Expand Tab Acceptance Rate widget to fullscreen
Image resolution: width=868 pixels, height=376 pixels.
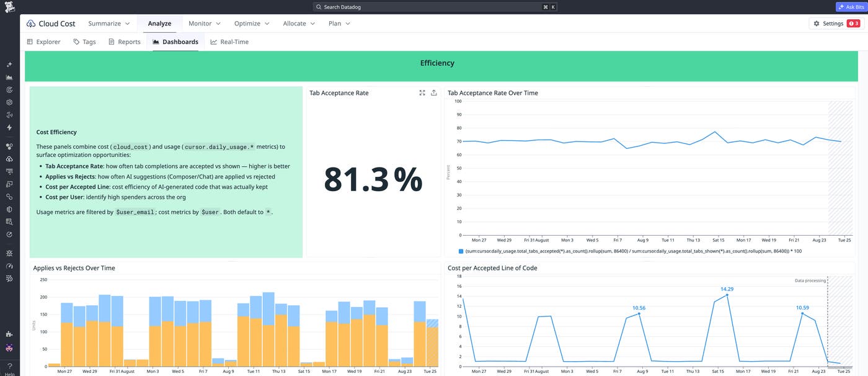coord(422,92)
